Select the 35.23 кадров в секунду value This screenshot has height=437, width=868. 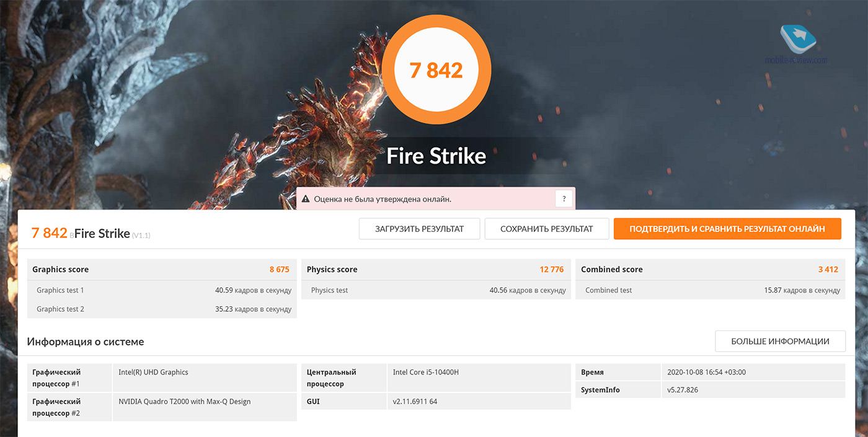[253, 309]
